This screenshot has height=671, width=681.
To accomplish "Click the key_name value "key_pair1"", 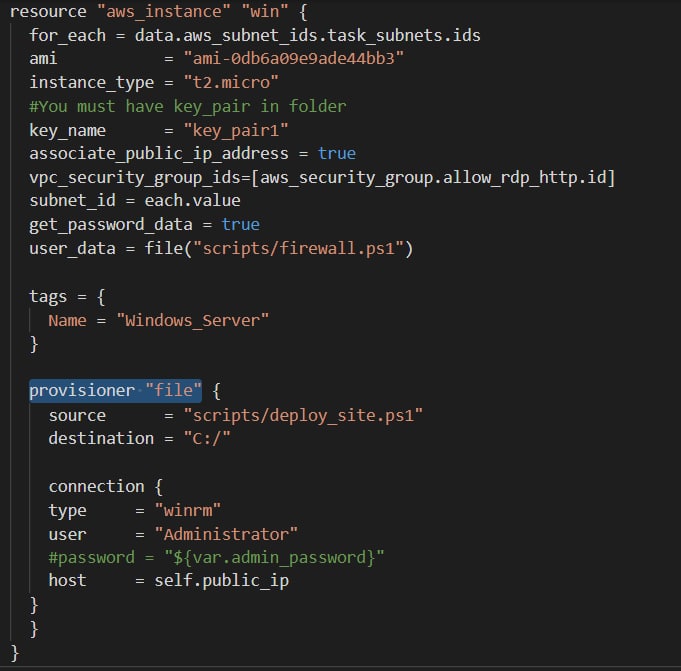I will (x=235, y=130).
